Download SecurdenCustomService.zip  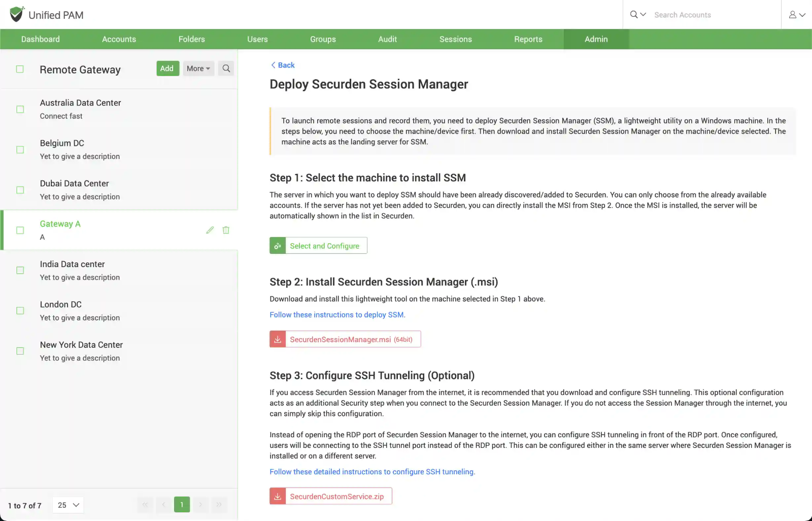(331, 497)
